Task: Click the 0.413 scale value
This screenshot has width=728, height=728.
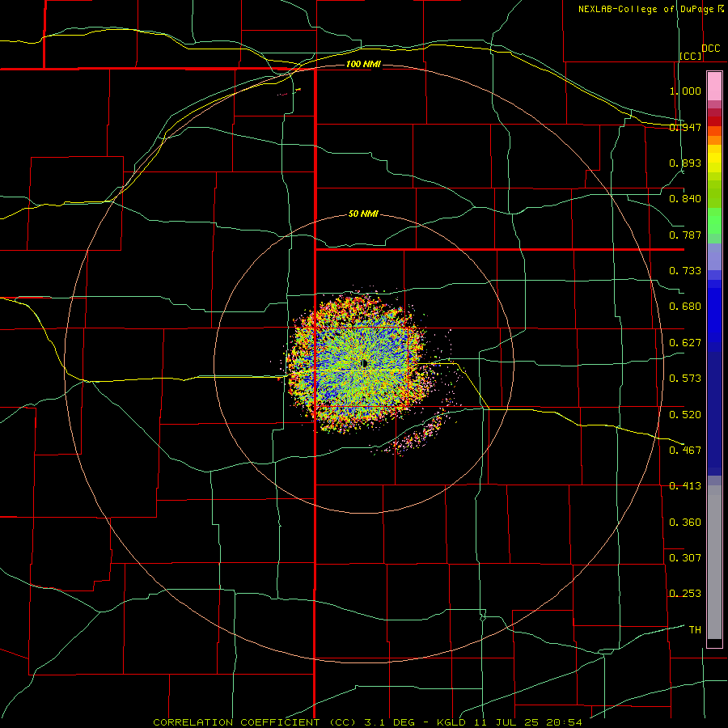Action: 685,486
